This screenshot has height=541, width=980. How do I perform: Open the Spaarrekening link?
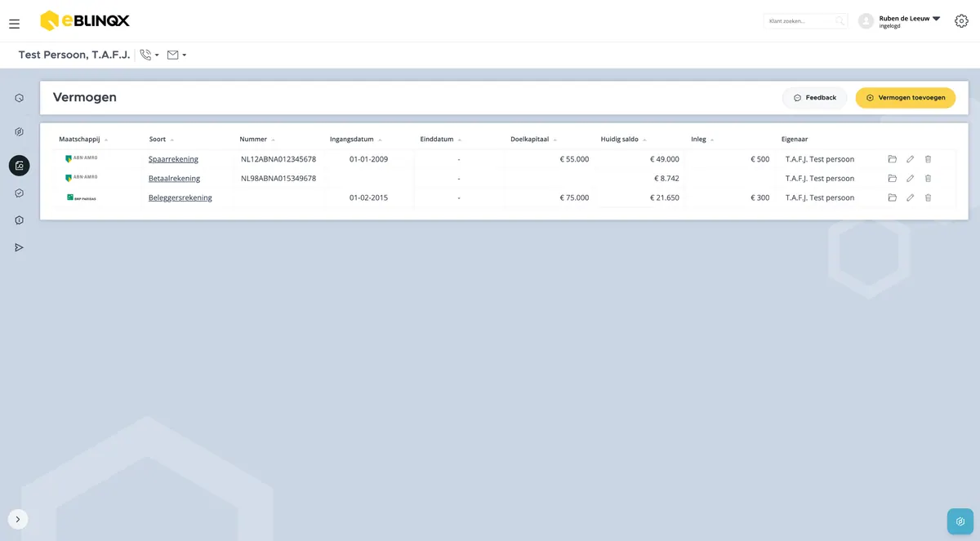[x=173, y=159]
